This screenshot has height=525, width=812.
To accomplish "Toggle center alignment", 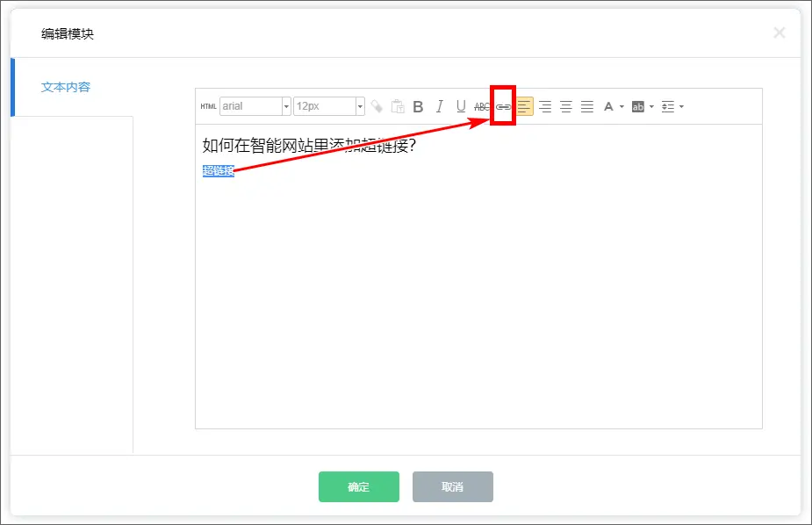I will (566, 106).
